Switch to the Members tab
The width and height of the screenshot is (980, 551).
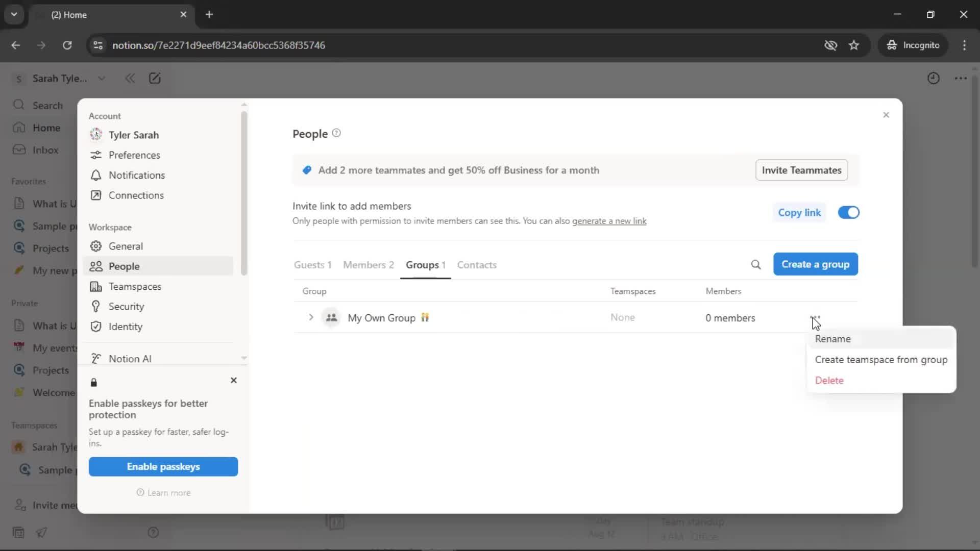coord(369,265)
